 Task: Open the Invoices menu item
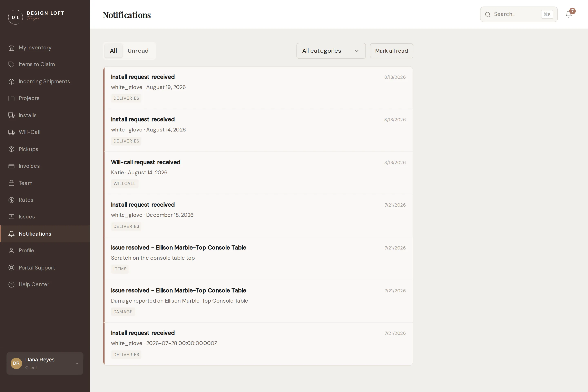pos(45,166)
